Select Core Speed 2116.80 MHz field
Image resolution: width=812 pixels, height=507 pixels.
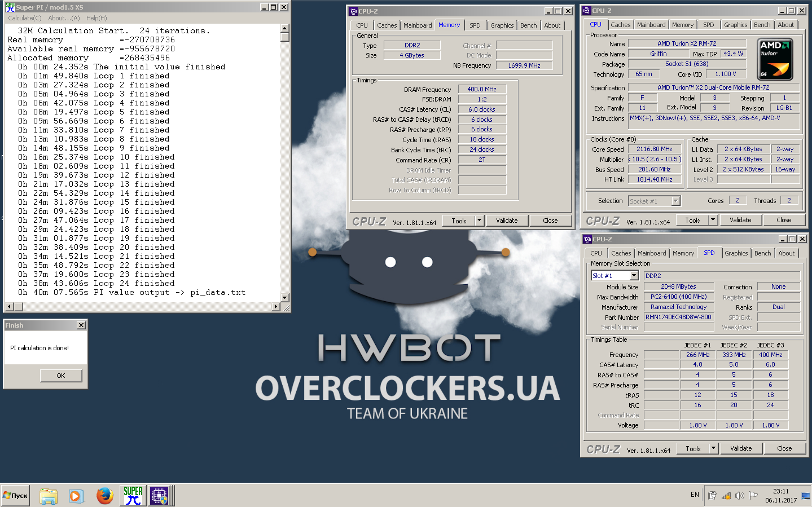pos(655,149)
